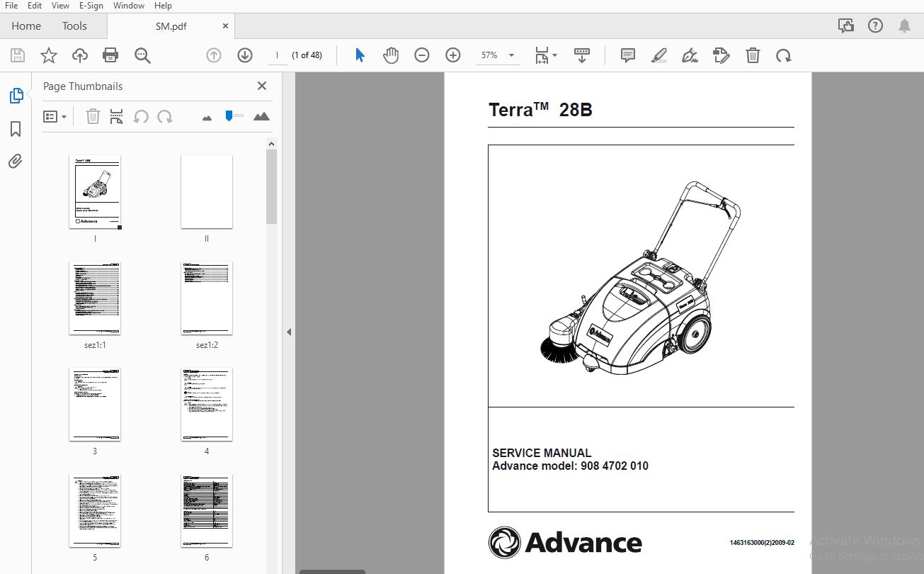The width and height of the screenshot is (924, 574).
Task: Click the stamp edit tool icon
Action: tap(721, 55)
